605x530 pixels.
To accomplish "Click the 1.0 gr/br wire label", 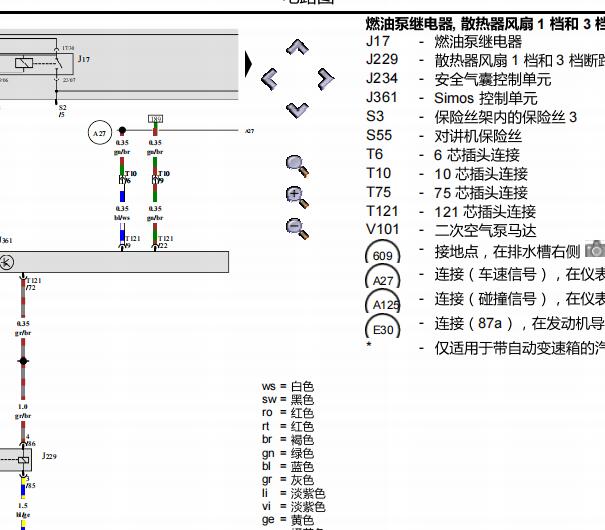I will tap(23, 411).
